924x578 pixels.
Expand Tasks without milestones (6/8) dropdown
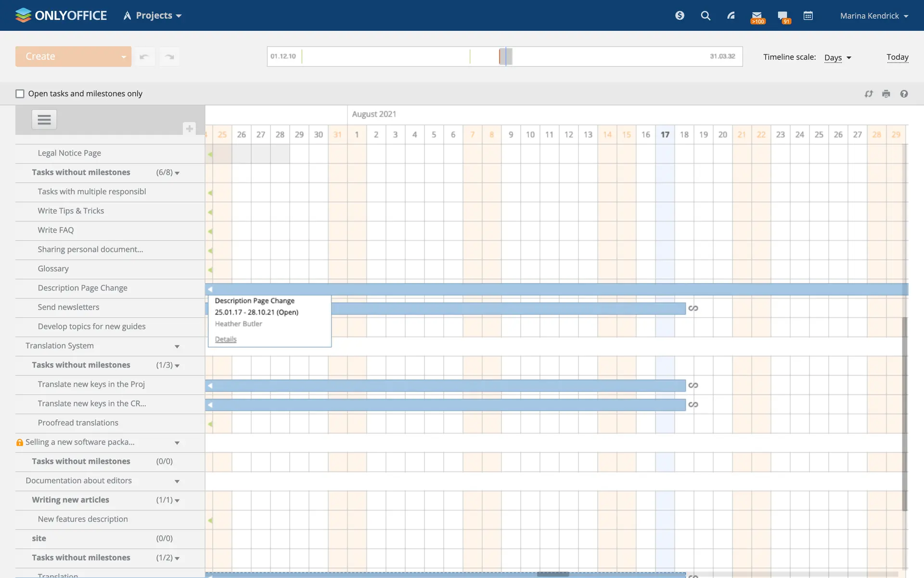pyautogui.click(x=177, y=172)
